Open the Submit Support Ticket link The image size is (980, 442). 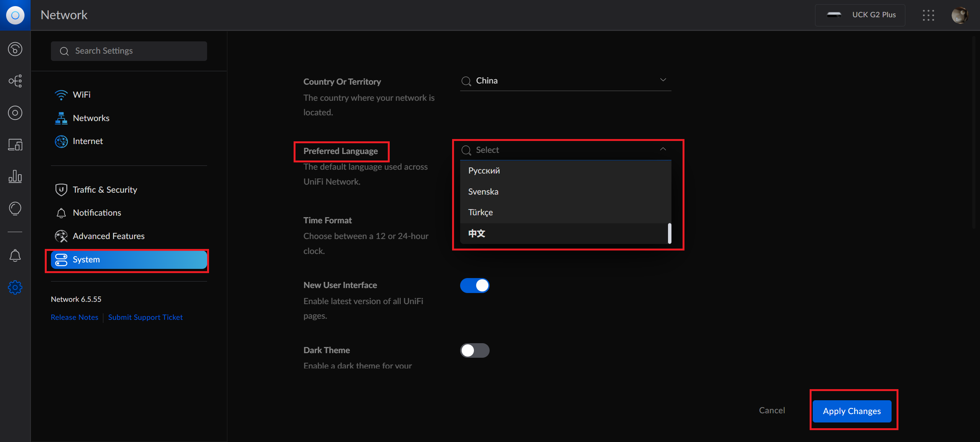click(x=145, y=317)
